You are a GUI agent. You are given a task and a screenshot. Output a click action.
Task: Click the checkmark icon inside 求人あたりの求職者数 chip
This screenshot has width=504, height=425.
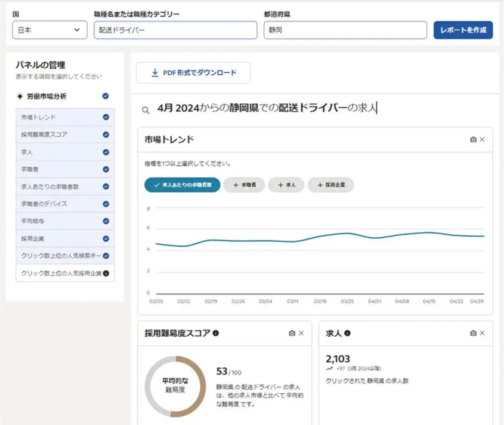tap(157, 185)
